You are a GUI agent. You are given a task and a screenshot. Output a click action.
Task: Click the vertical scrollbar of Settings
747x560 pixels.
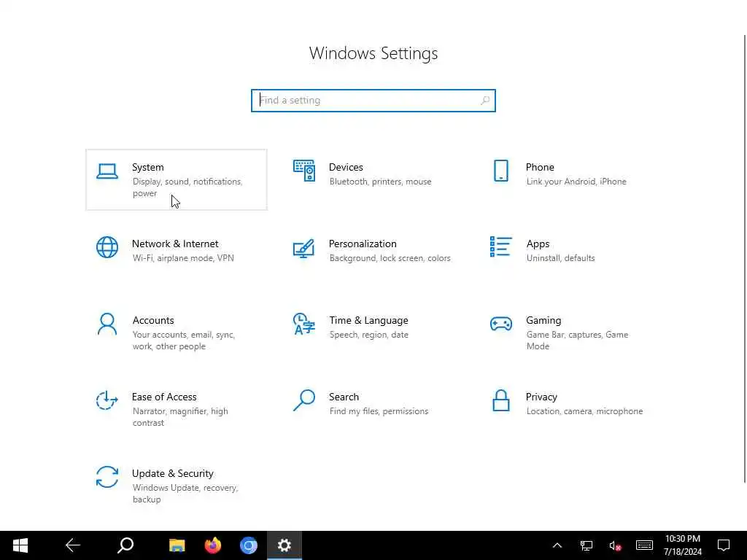coord(745,259)
